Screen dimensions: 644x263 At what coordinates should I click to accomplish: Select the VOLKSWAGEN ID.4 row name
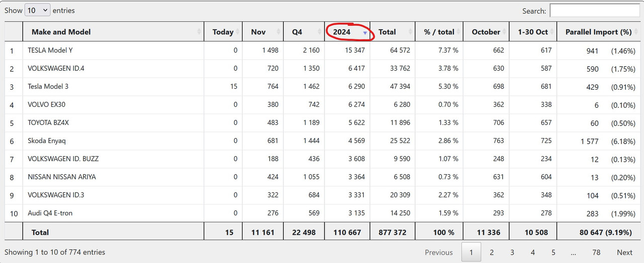[56, 69]
